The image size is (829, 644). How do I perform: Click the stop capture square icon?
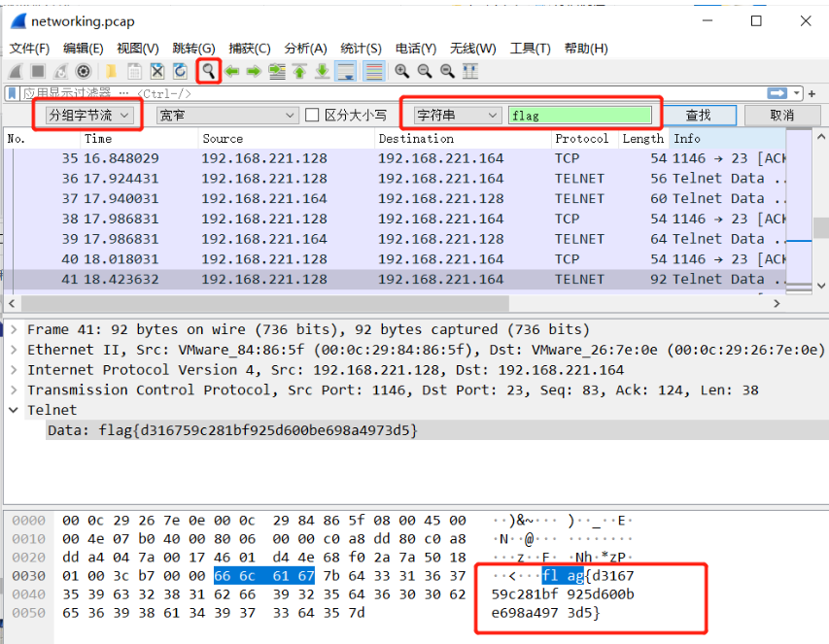tap(38, 71)
